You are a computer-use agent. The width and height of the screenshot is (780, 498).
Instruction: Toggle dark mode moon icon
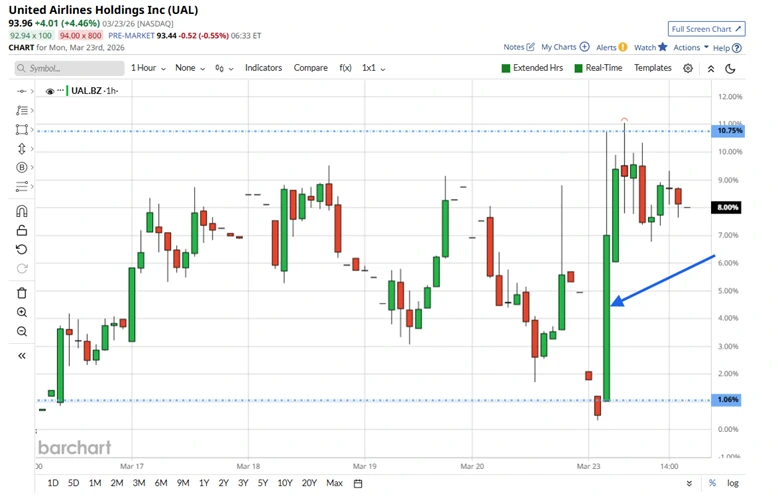point(730,69)
